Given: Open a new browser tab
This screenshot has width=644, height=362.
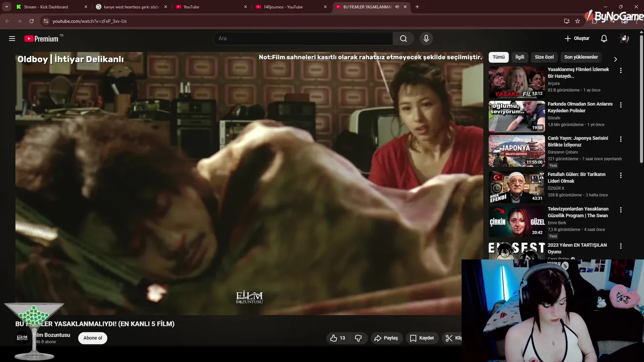Looking at the screenshot, I should 417,7.
